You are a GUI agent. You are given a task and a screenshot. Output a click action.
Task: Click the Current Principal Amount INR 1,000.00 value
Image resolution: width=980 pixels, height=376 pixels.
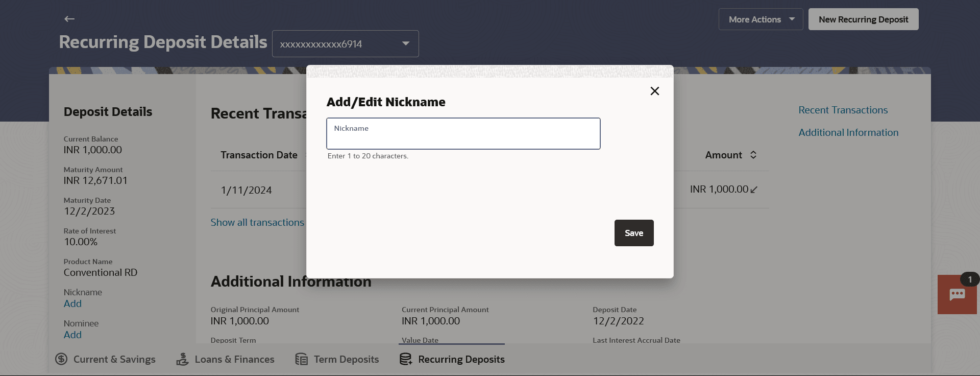(x=431, y=321)
